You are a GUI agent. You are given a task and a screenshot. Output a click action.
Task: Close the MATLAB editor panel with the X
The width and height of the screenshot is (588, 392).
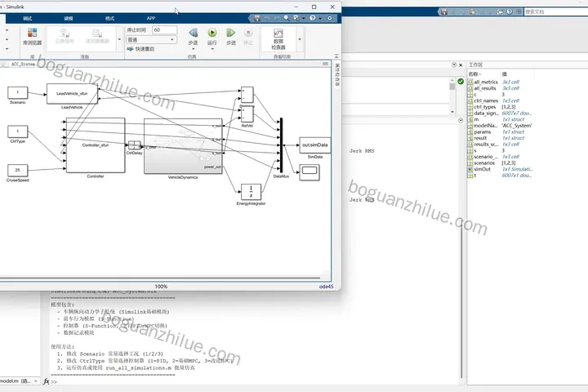tap(461, 65)
